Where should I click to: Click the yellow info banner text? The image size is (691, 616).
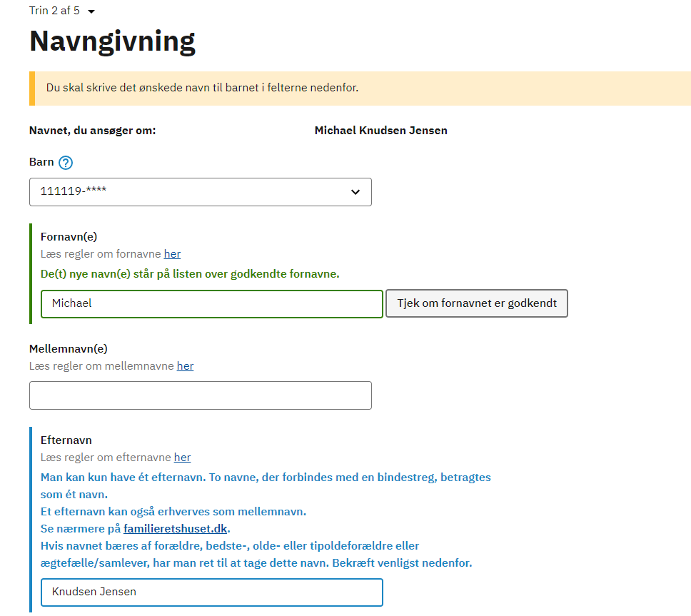pyautogui.click(x=202, y=88)
